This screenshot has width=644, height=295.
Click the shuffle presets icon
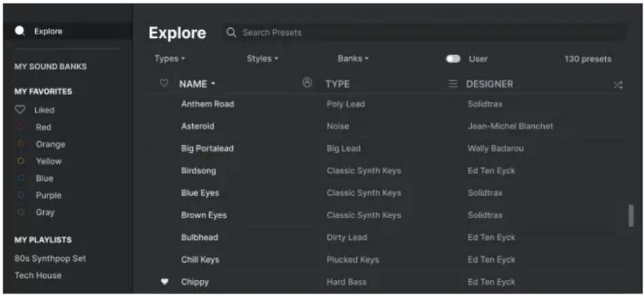(618, 85)
